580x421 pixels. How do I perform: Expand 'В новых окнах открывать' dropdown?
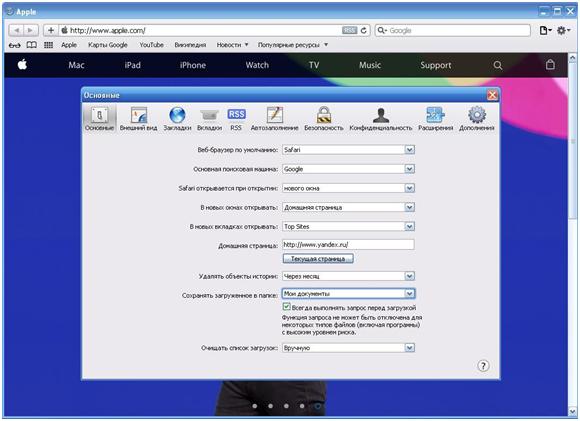pyautogui.click(x=348, y=208)
